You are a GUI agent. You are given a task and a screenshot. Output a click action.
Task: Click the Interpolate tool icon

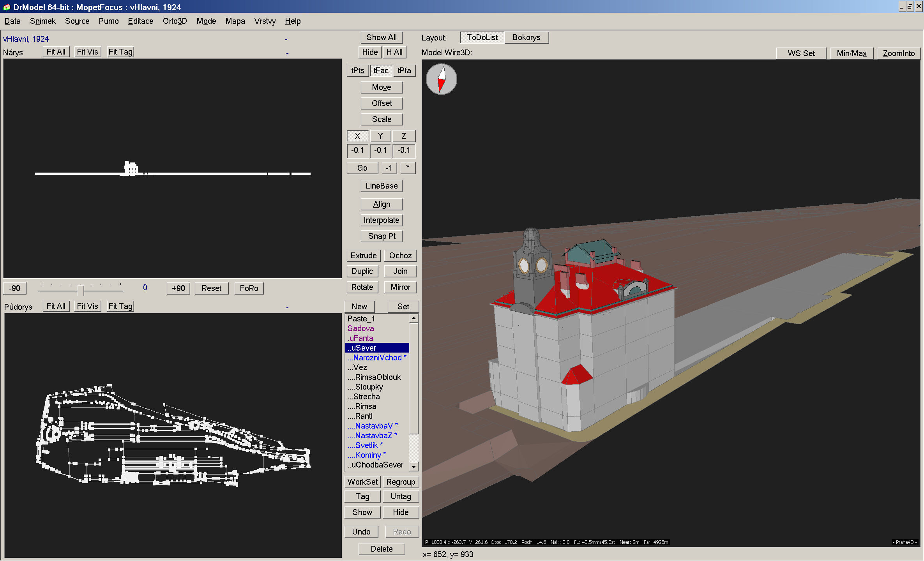382,221
